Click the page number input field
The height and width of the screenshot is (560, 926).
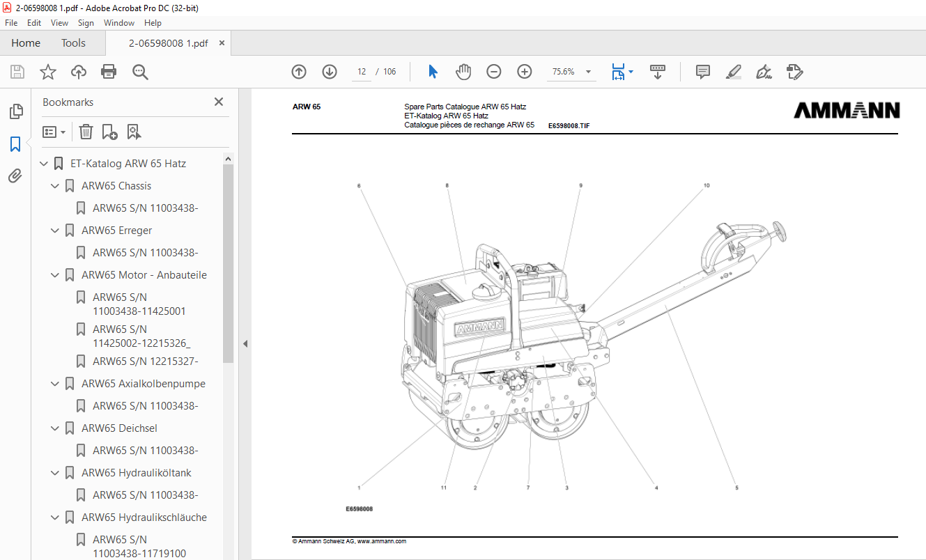pyautogui.click(x=362, y=72)
